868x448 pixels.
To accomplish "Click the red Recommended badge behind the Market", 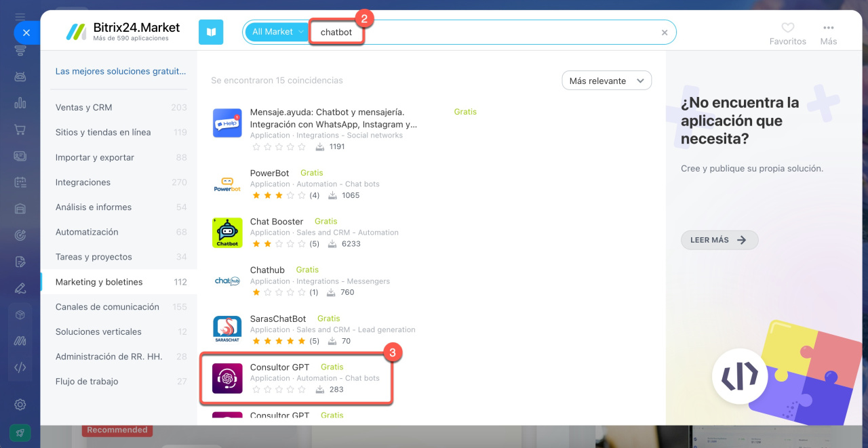I will click(x=117, y=430).
